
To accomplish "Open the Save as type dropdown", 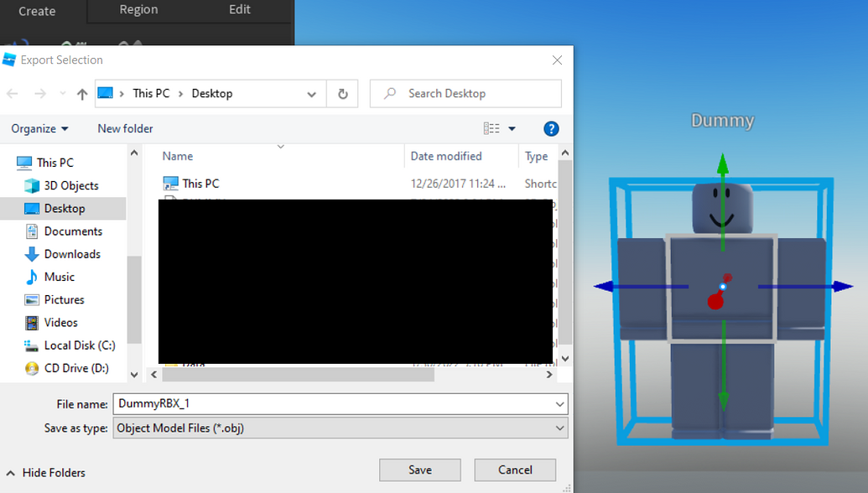I will (x=340, y=428).
